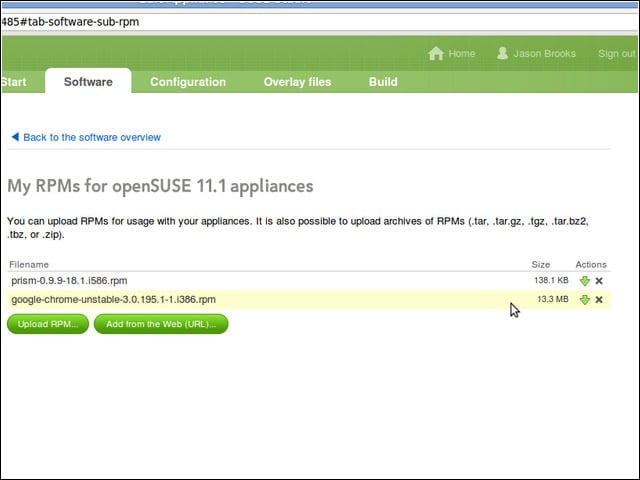
Task: Click the back arrow before software overview
Action: point(15,137)
